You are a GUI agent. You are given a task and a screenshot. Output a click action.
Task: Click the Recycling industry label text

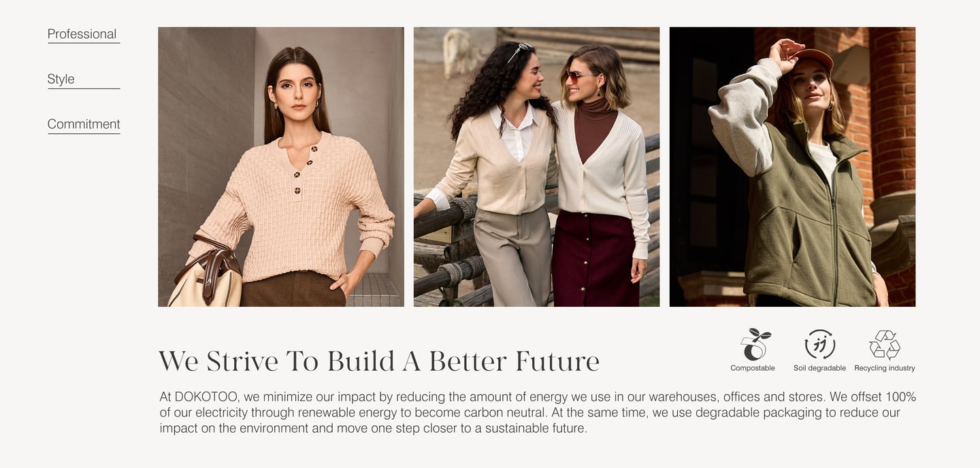pyautogui.click(x=885, y=368)
